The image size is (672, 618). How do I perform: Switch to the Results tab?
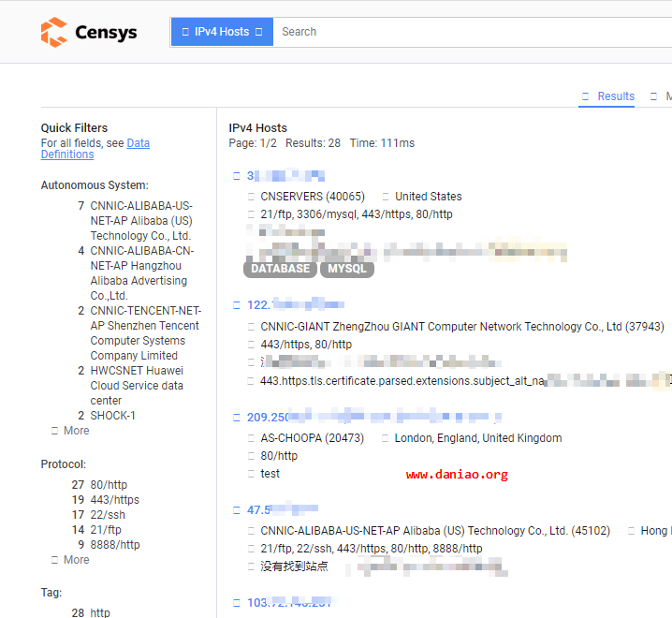pyautogui.click(x=616, y=96)
